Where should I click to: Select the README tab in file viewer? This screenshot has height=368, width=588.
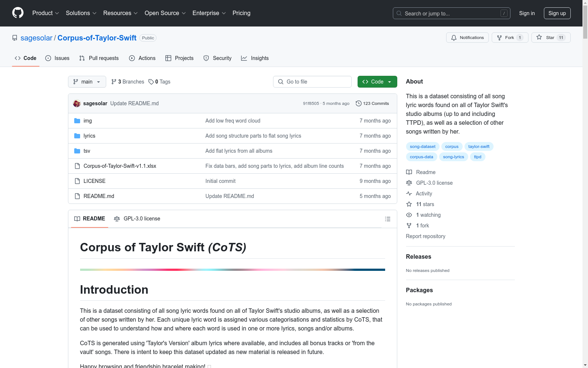click(x=90, y=219)
